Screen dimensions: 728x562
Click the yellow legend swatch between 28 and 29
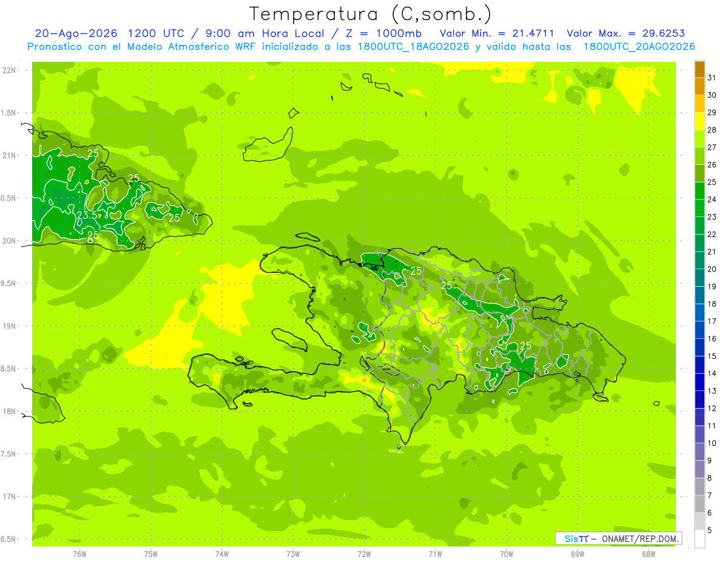[699, 121]
